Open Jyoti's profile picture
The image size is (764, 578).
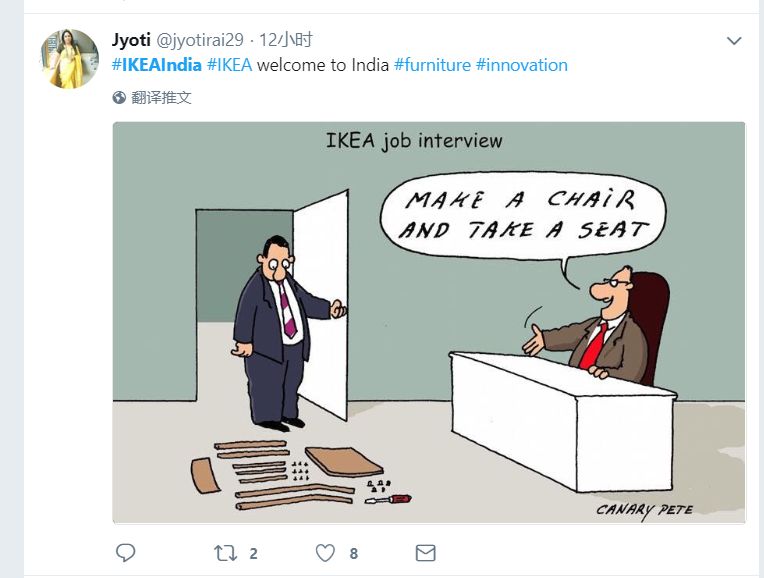click(69, 58)
